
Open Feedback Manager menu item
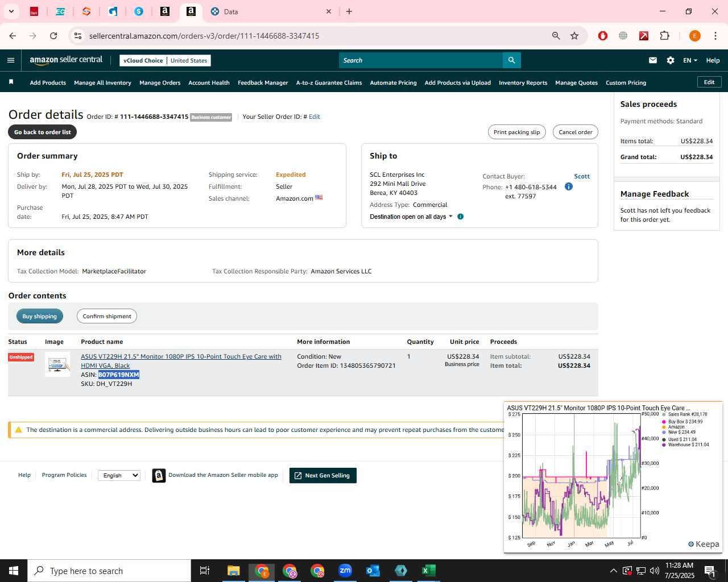[263, 83]
